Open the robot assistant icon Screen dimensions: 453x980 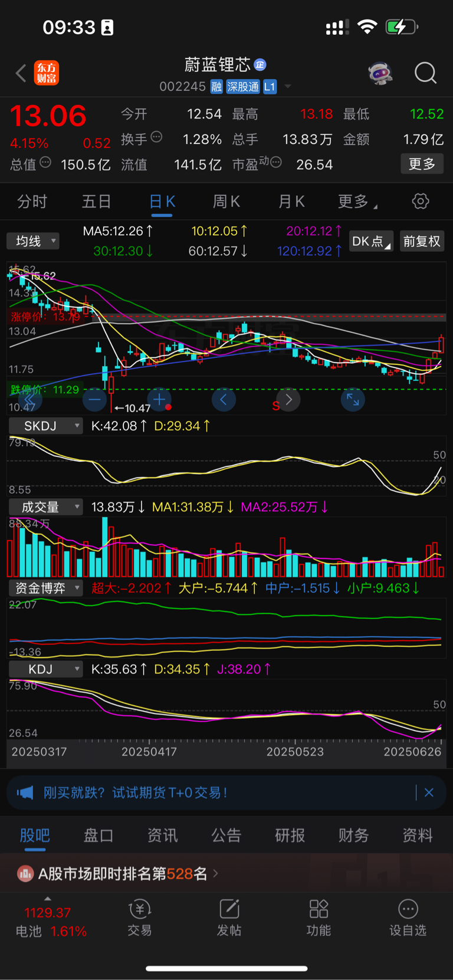pos(380,73)
